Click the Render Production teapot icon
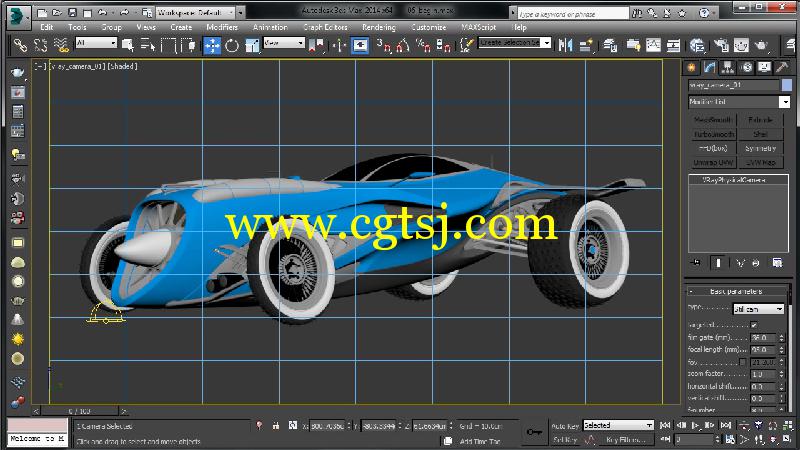Screen dimensions: 800x450 (x=761, y=45)
